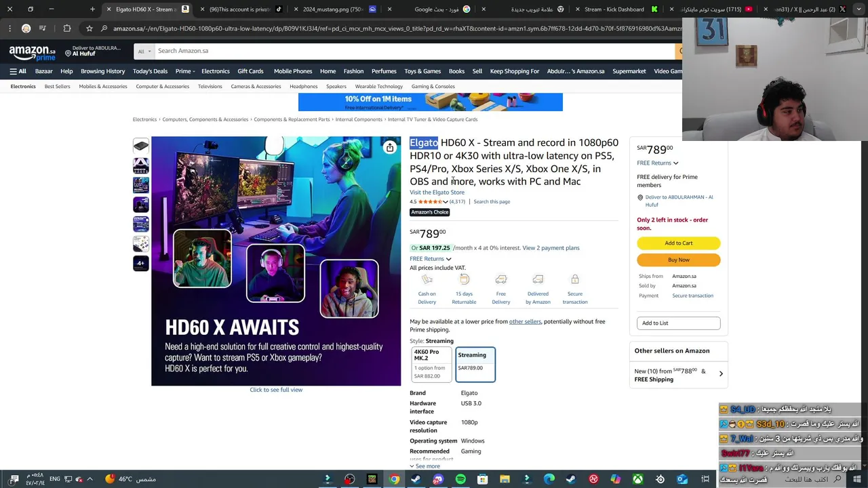Open Outlook from the taskbar
Viewport: 868px width, 488px height.
(682, 479)
